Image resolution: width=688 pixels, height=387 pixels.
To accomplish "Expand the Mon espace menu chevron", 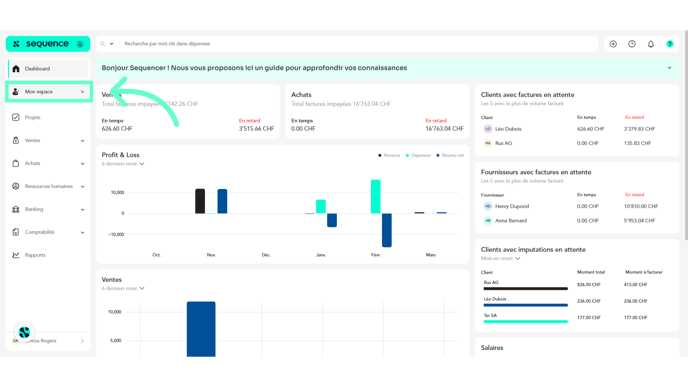I will pyautogui.click(x=82, y=92).
